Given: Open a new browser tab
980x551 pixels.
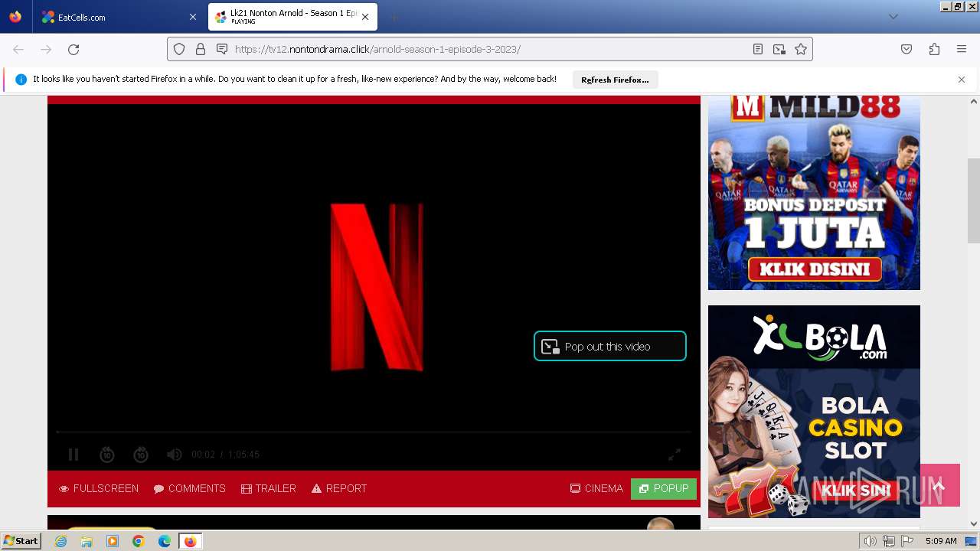Looking at the screenshot, I should pyautogui.click(x=394, y=17).
